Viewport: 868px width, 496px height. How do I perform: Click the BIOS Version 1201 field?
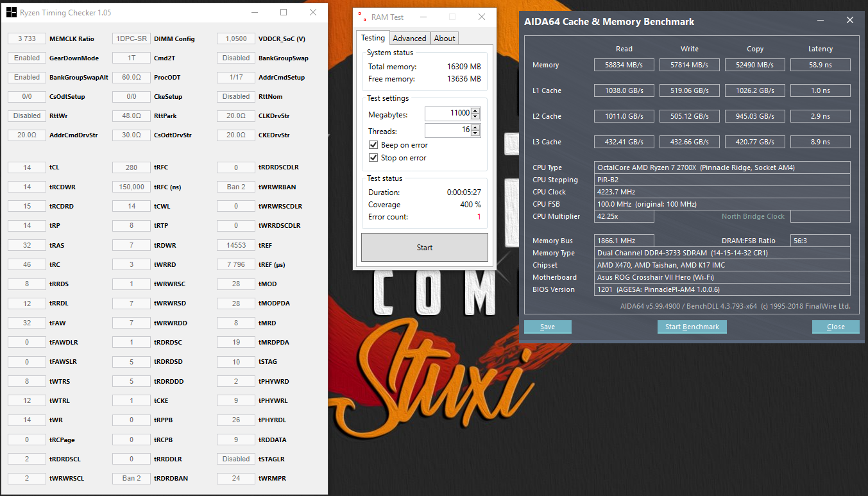click(x=722, y=289)
